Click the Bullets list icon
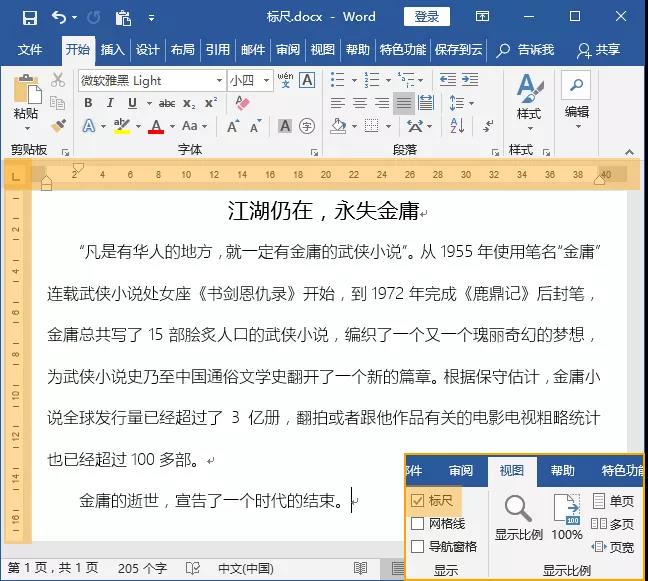The width and height of the screenshot is (648, 581). click(338, 79)
